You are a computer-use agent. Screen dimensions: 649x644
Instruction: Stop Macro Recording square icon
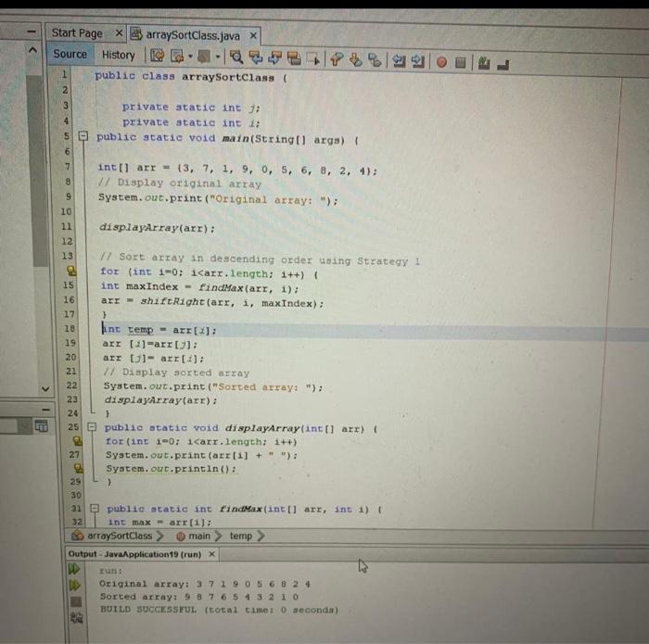coord(460,63)
